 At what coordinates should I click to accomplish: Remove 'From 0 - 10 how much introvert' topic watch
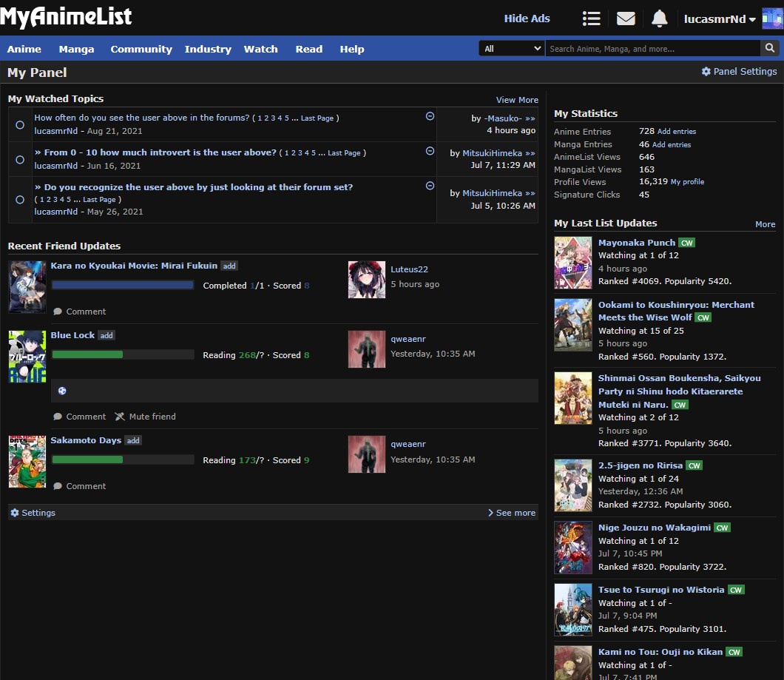[x=430, y=151]
